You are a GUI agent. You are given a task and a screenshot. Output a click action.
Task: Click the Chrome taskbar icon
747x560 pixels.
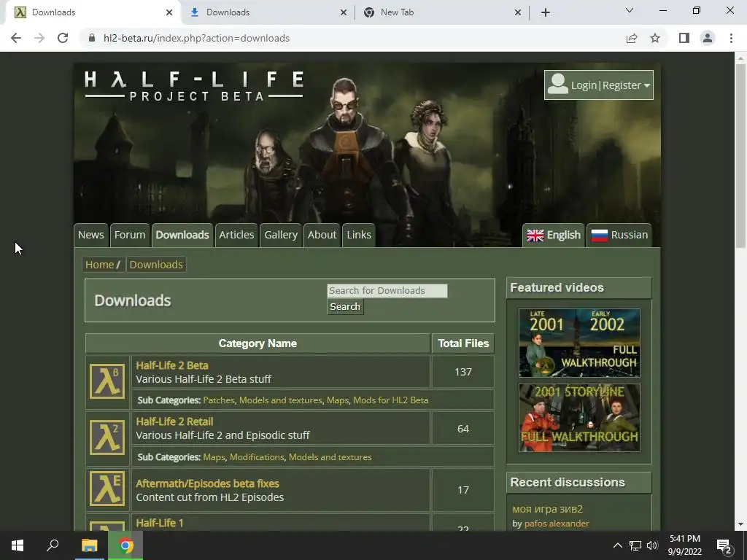point(125,545)
